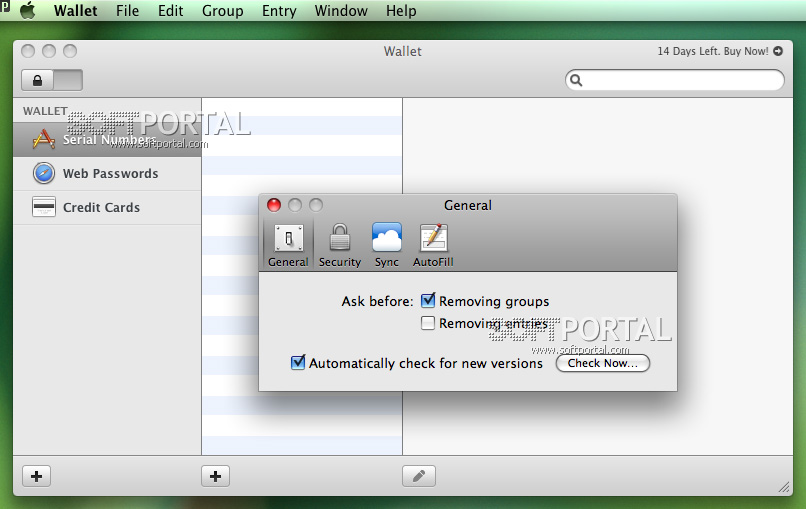Add a new entry with middle plus button
806x509 pixels.
(215, 476)
